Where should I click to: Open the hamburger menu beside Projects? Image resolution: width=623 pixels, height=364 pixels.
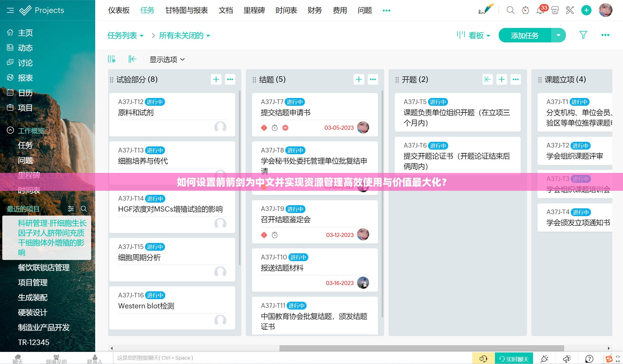[10, 10]
